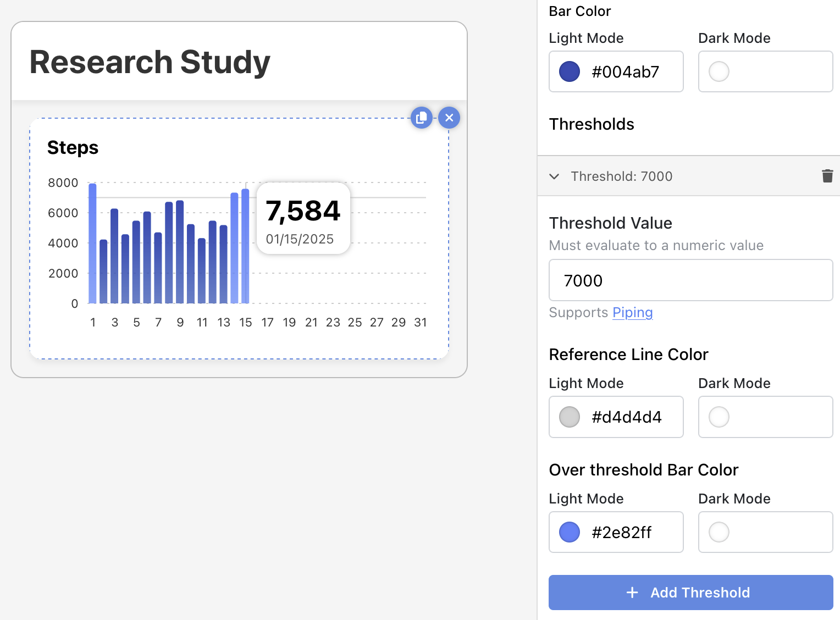
Task: Click the plus icon on Add Threshold
Action: pyautogui.click(x=632, y=593)
